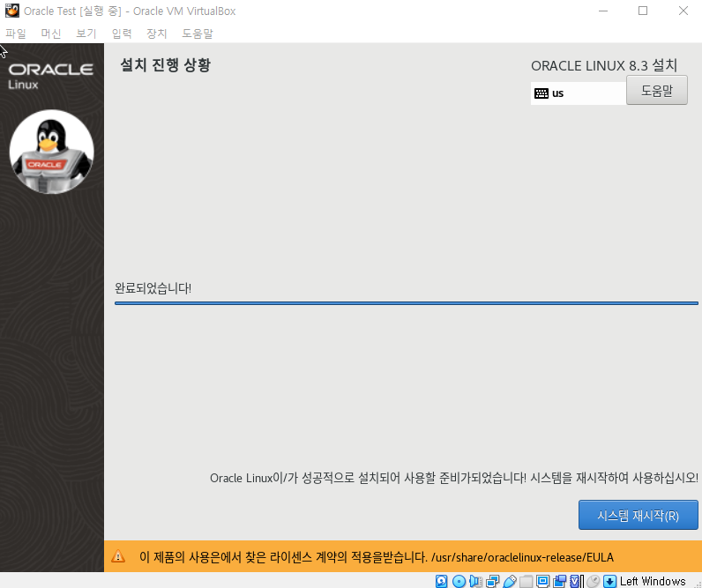This screenshot has width=702, height=588.
Task: Click the EULA path text in banner
Action: click(522, 557)
